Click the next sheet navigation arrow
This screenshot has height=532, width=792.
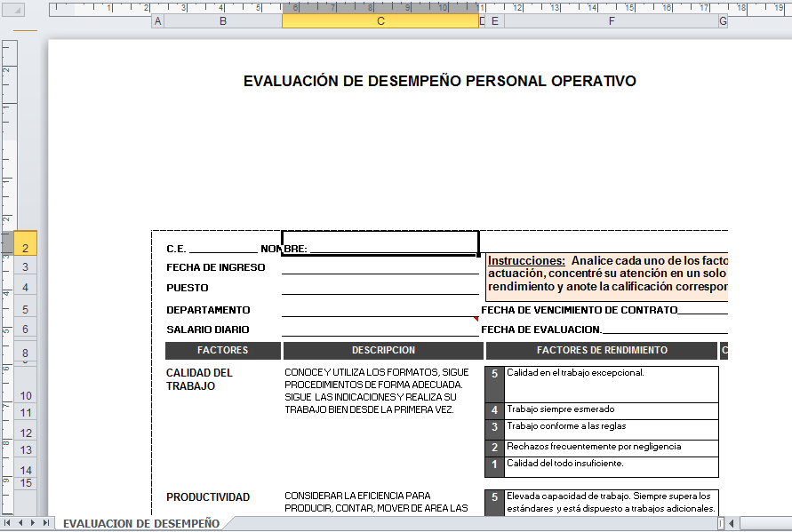(34, 523)
